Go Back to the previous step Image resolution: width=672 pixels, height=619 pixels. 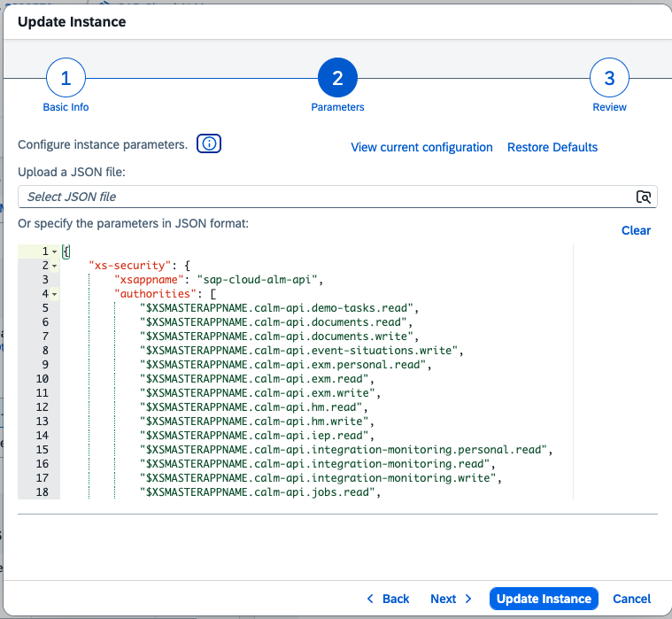pos(388,599)
